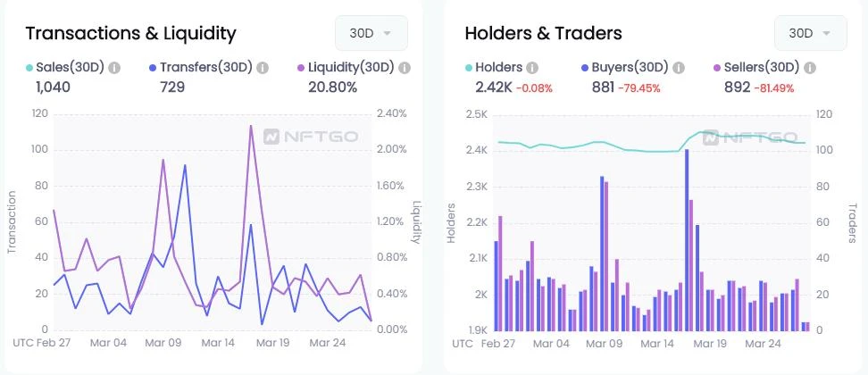Toggle Holders line legend item
This screenshot has width=868, height=375.
(493, 68)
